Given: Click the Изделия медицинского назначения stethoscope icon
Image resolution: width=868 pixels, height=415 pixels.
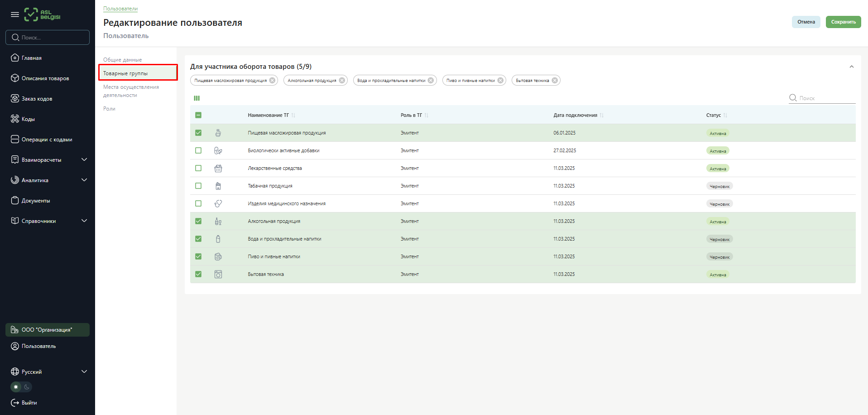Looking at the screenshot, I should 218,203.
